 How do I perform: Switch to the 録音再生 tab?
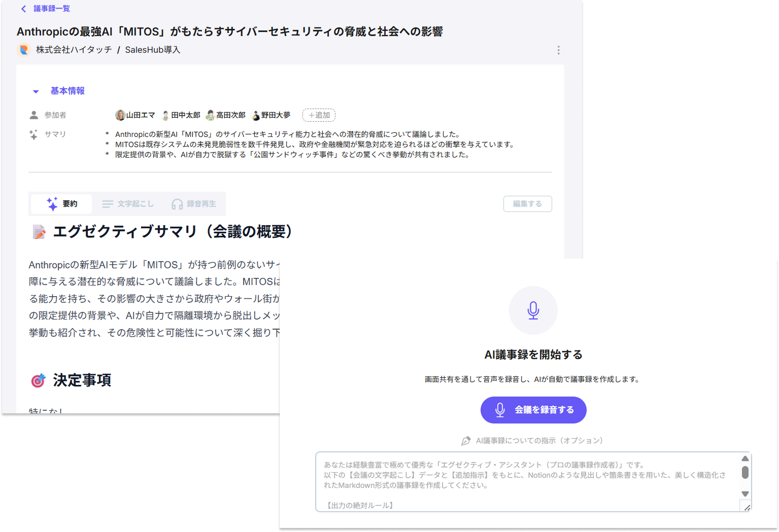pos(195,204)
